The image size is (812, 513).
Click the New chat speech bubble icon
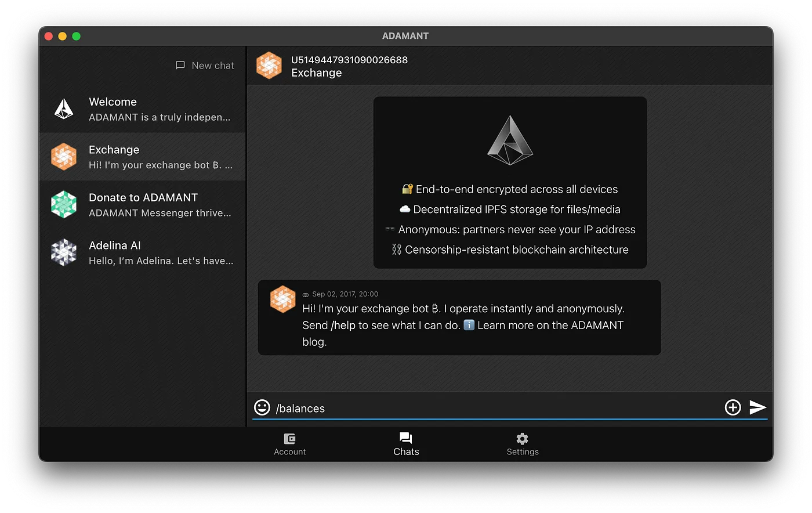pyautogui.click(x=180, y=66)
